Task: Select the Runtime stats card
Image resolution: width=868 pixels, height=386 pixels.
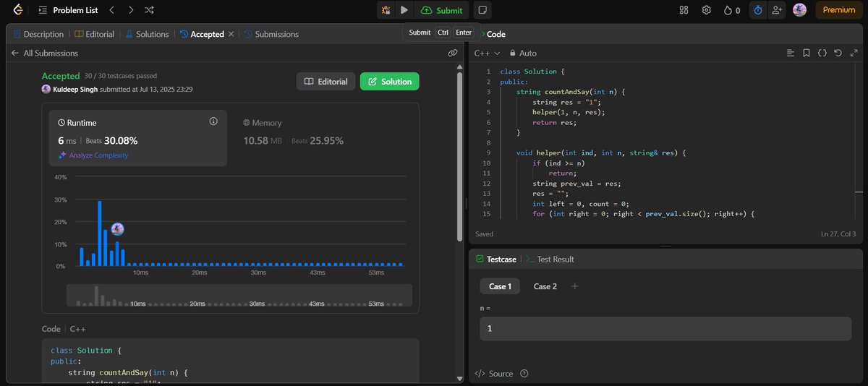Action: click(x=138, y=138)
